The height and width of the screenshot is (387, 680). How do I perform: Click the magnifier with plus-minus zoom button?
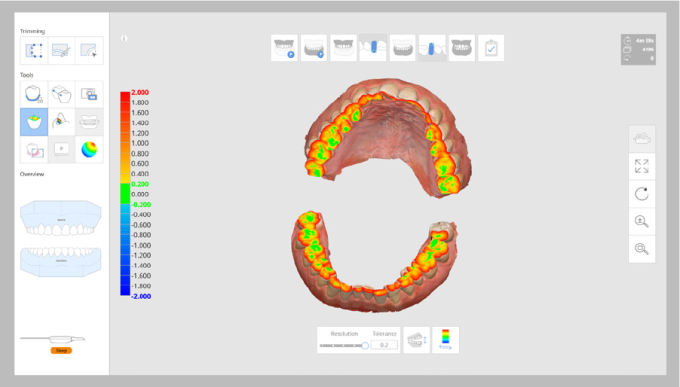[642, 221]
